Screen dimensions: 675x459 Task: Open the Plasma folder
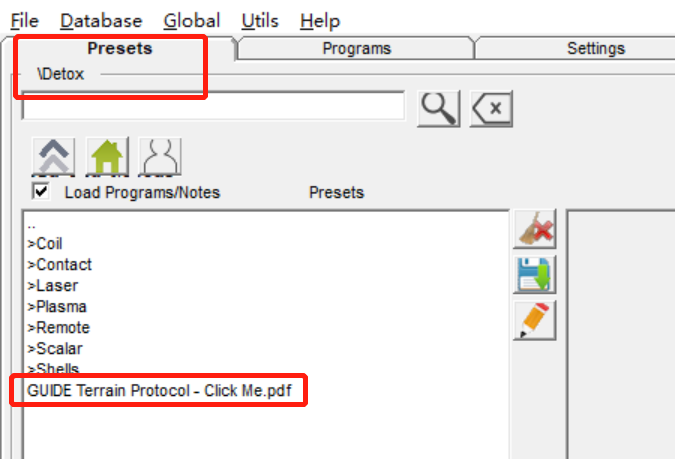tap(57, 307)
